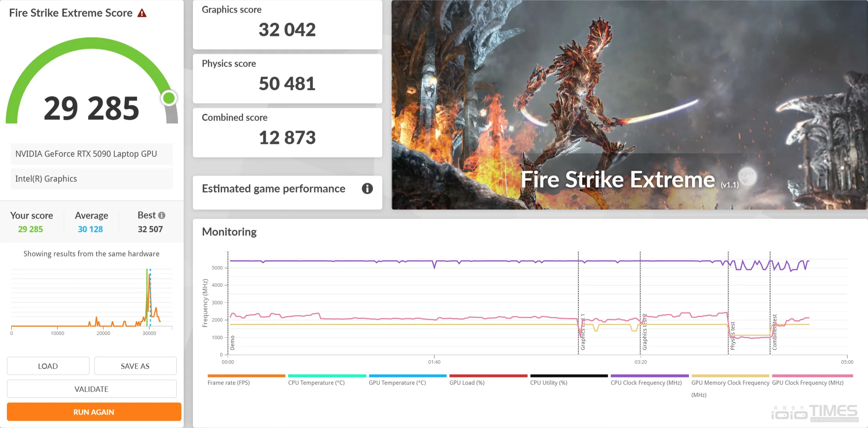Select the Combined score card
This screenshot has width=868, height=428.
pyautogui.click(x=287, y=132)
